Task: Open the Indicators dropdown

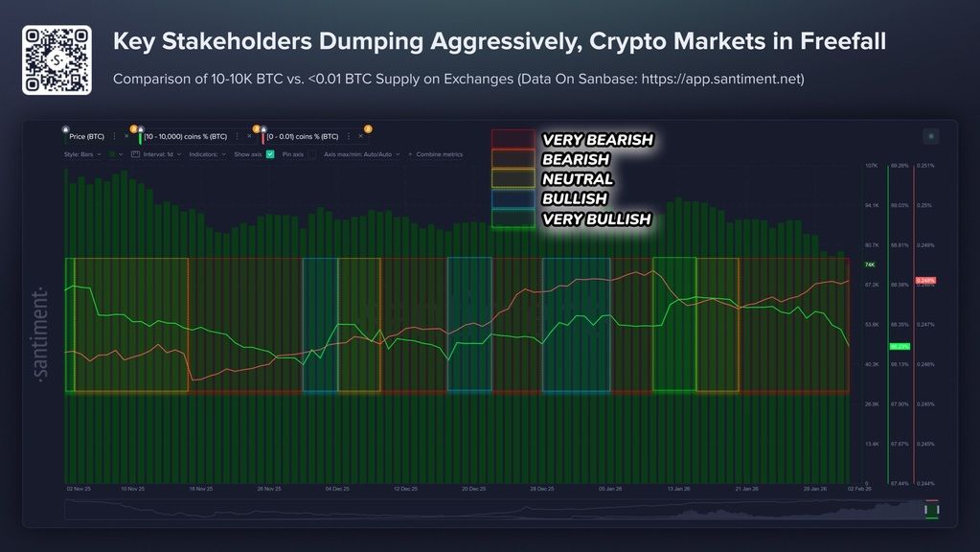Action: [207, 153]
